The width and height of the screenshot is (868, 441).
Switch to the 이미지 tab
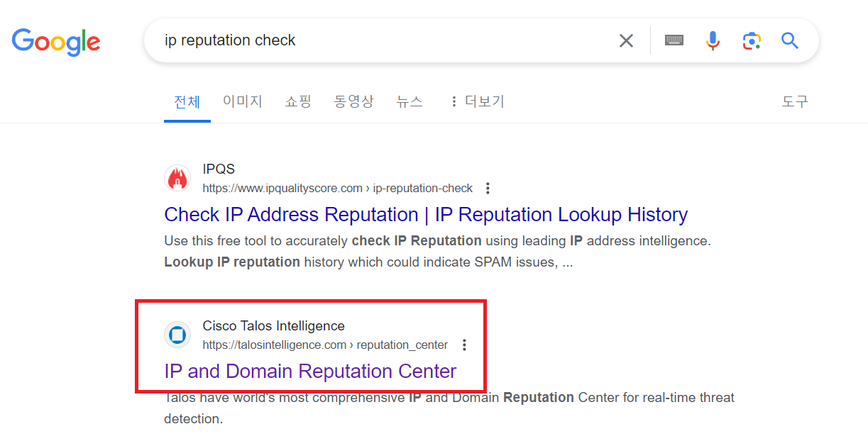point(243,101)
